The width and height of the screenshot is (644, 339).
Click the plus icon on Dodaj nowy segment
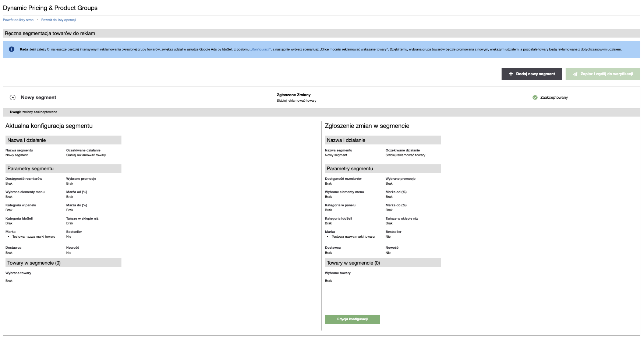511,74
